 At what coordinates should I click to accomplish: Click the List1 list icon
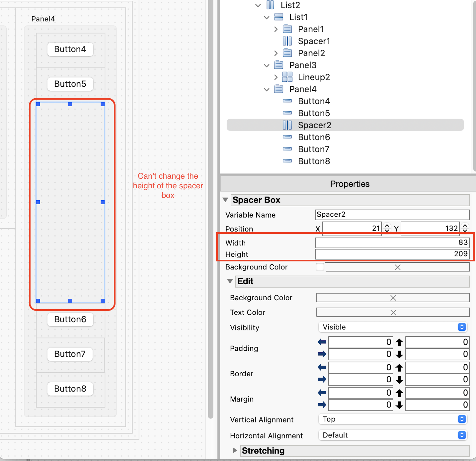point(278,17)
